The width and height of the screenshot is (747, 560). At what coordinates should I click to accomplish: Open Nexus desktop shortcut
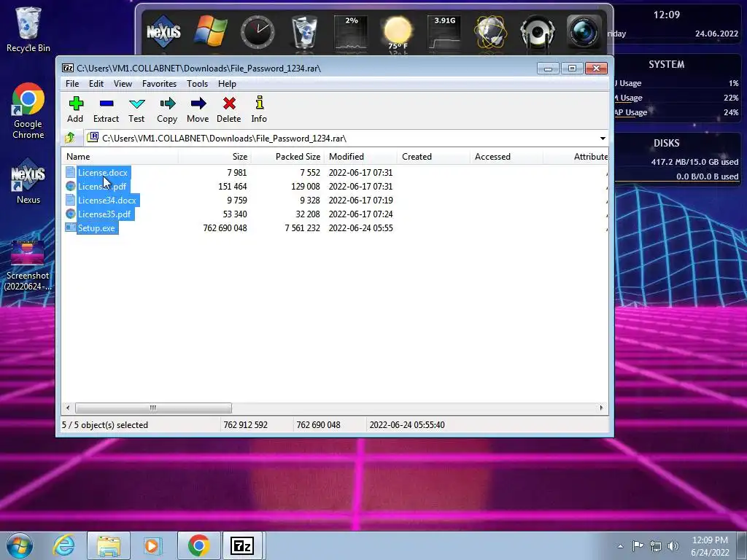28,182
